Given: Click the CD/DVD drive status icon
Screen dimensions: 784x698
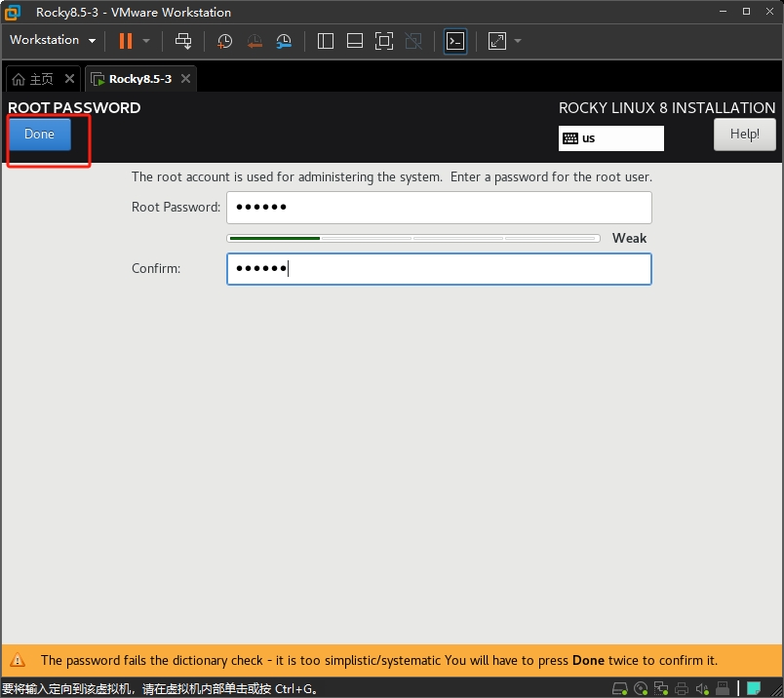Looking at the screenshot, I should (641, 688).
